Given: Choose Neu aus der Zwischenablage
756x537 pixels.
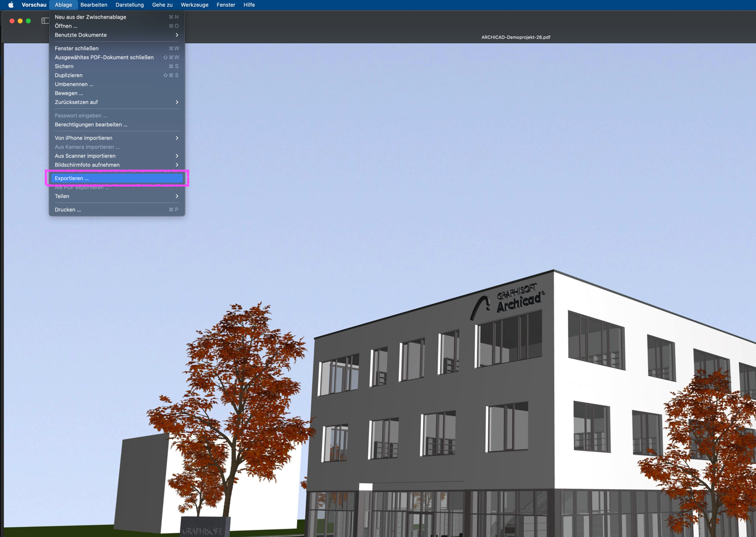Looking at the screenshot, I should point(117,17).
